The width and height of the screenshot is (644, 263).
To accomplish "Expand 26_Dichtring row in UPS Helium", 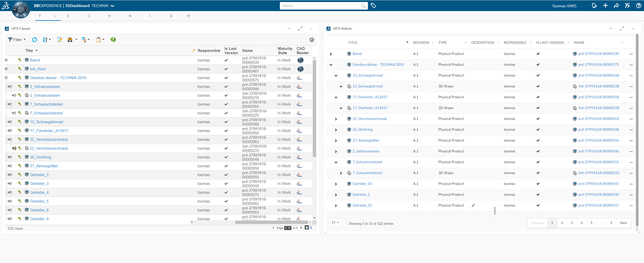I will coord(336,130).
